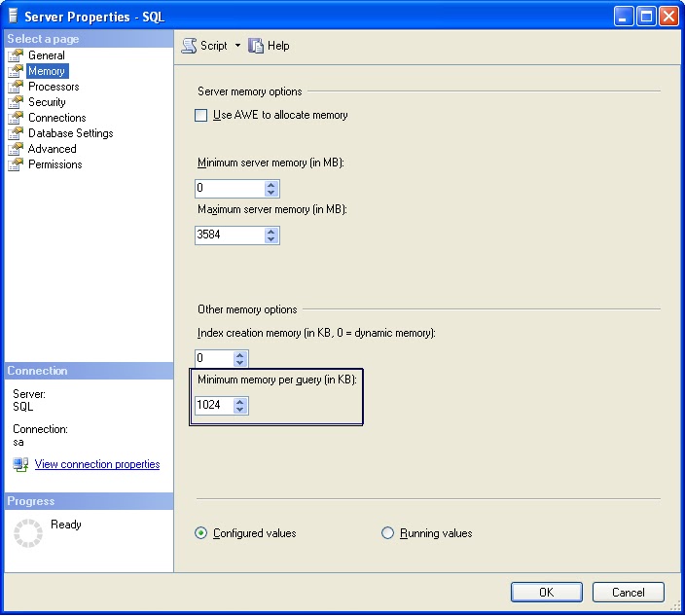Select the Configured values radio button
This screenshot has height=616, width=685.
[x=201, y=533]
